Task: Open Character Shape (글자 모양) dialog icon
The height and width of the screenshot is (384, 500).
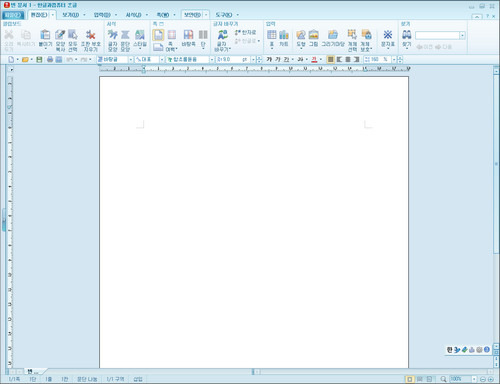Action: 112,35
